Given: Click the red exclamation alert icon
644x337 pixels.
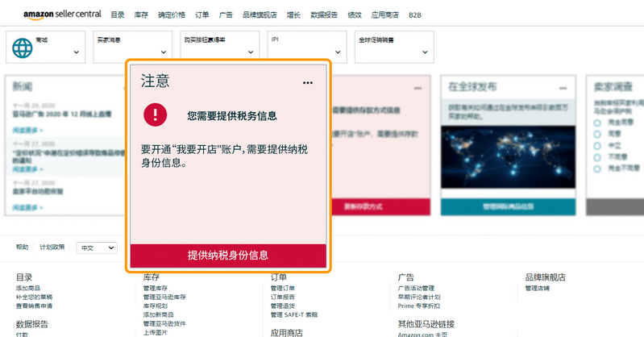Looking at the screenshot, I should click(x=153, y=114).
